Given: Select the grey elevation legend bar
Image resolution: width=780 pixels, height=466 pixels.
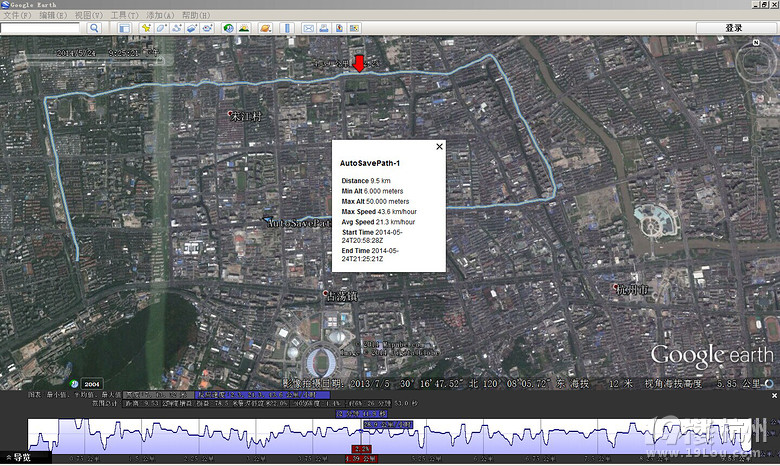Looking at the screenshot, I should coord(158,395).
